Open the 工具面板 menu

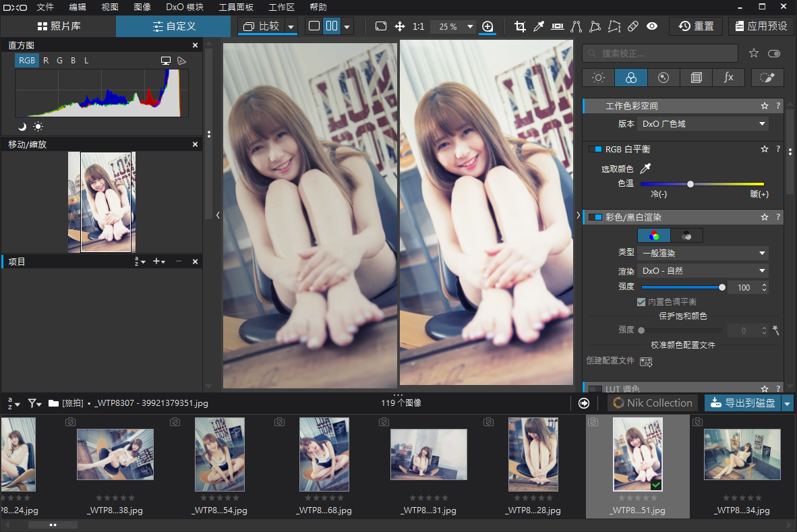(x=236, y=7)
